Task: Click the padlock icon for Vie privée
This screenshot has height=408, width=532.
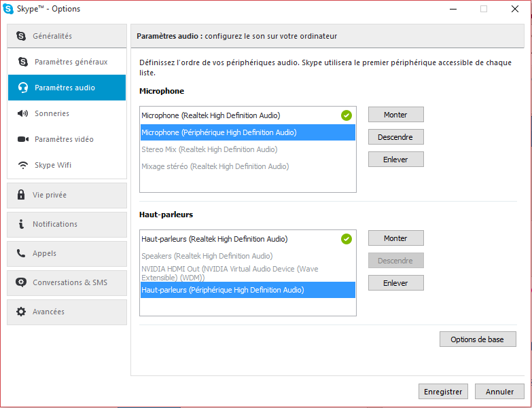Action: coord(21,195)
